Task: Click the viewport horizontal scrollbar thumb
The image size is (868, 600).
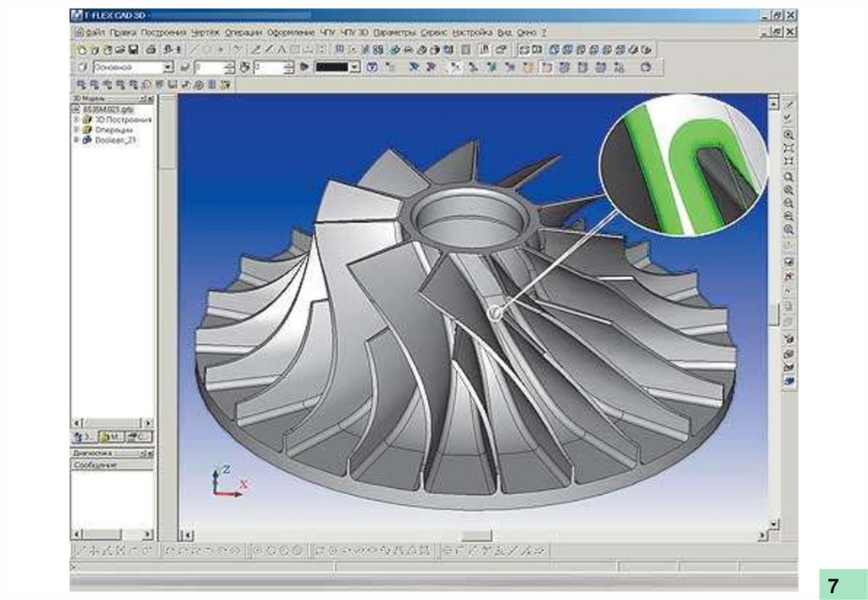Action: 476,536
